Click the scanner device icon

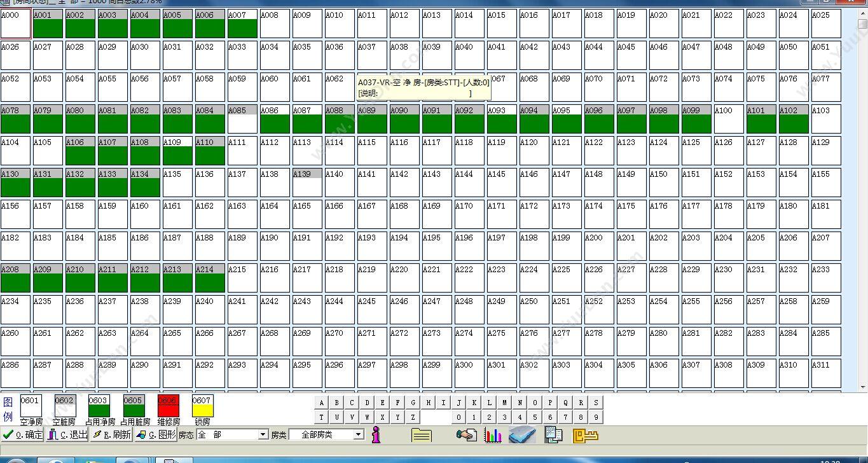(x=522, y=435)
